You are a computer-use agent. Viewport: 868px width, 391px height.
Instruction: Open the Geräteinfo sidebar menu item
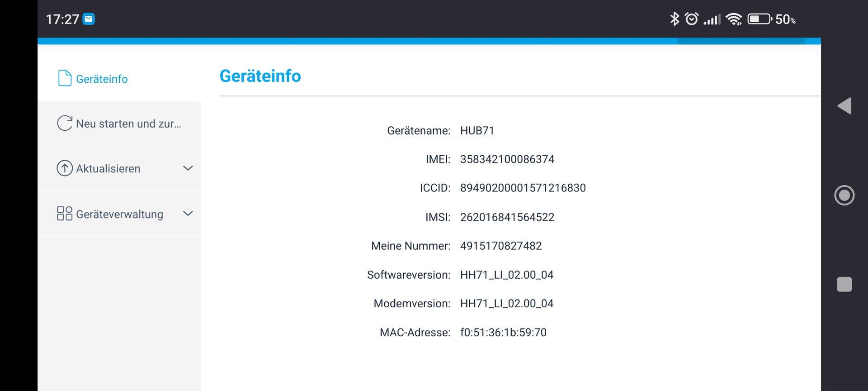click(102, 79)
